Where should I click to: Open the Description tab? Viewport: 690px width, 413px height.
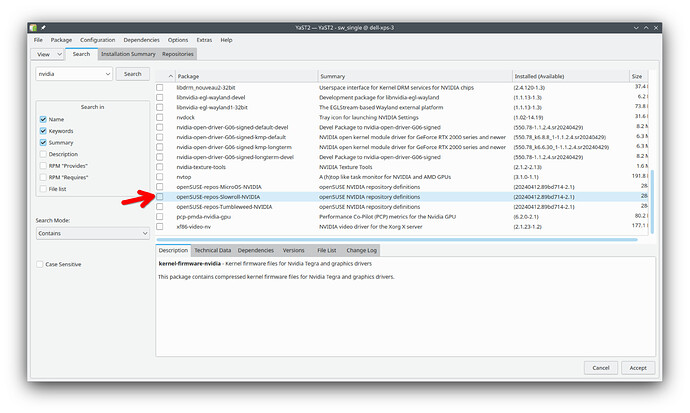tap(173, 250)
